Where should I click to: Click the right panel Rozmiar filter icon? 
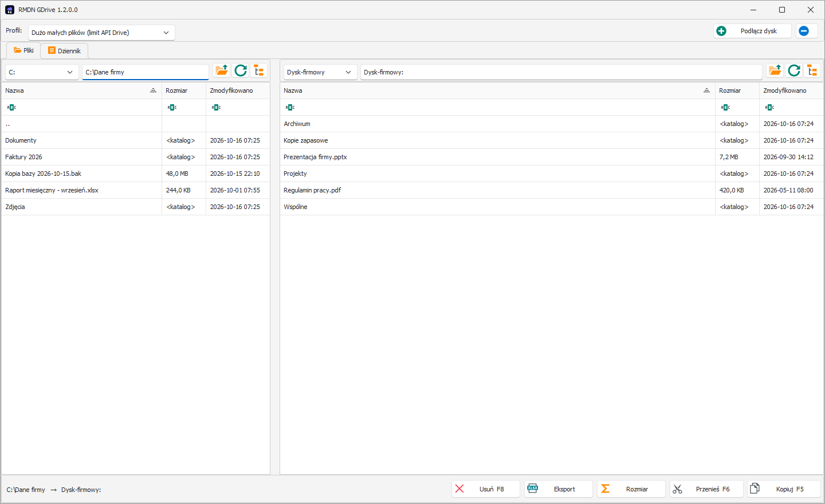click(725, 107)
